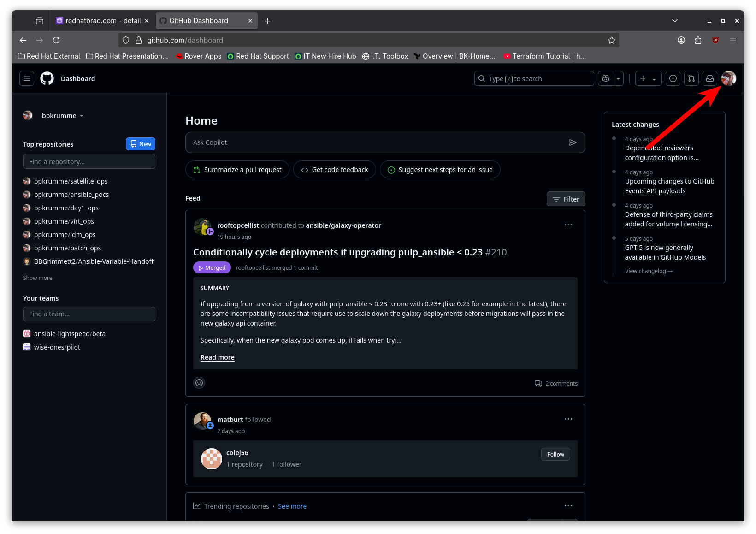Open Rover Apps bookmark
The height and width of the screenshot is (534, 756).
pos(199,56)
